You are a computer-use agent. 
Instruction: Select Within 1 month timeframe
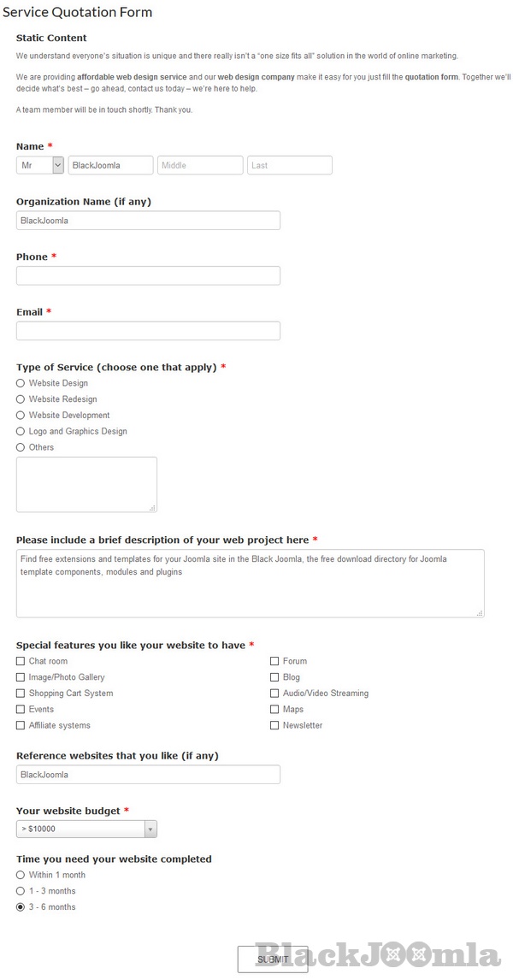(x=21, y=875)
